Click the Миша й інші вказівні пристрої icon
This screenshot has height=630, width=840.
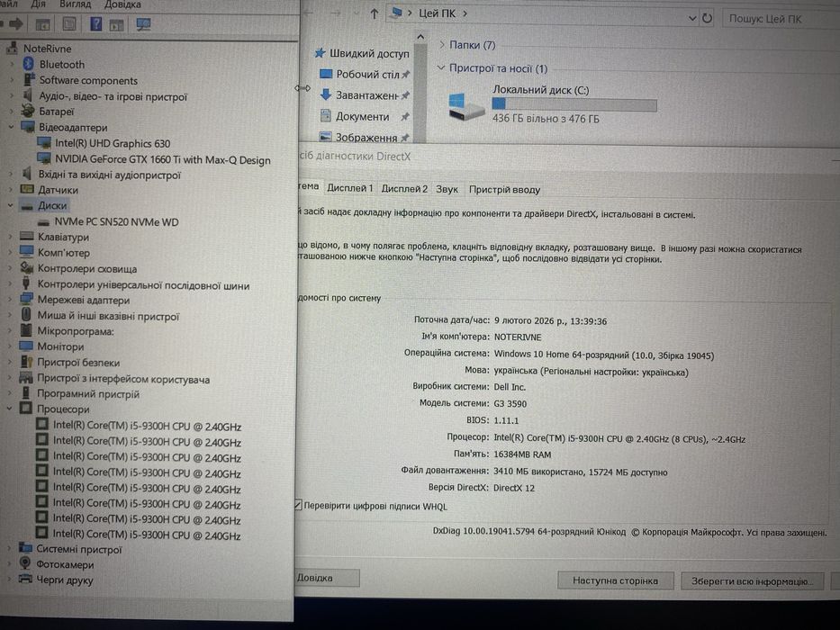tap(26, 315)
